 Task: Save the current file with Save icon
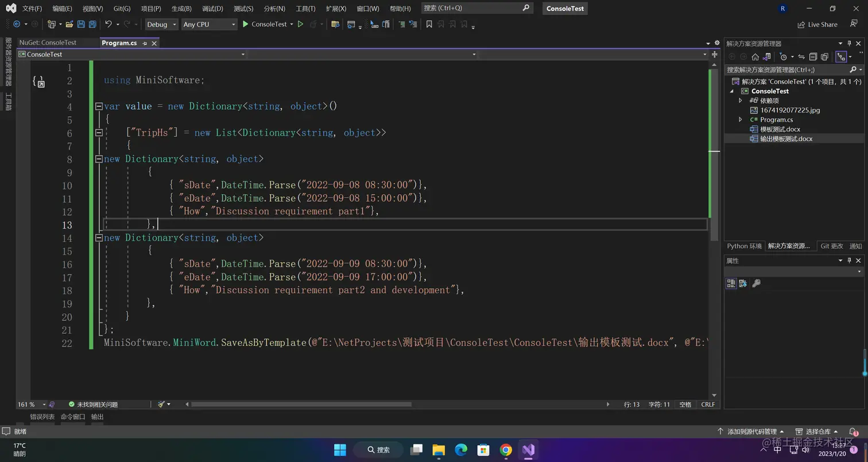coord(81,24)
